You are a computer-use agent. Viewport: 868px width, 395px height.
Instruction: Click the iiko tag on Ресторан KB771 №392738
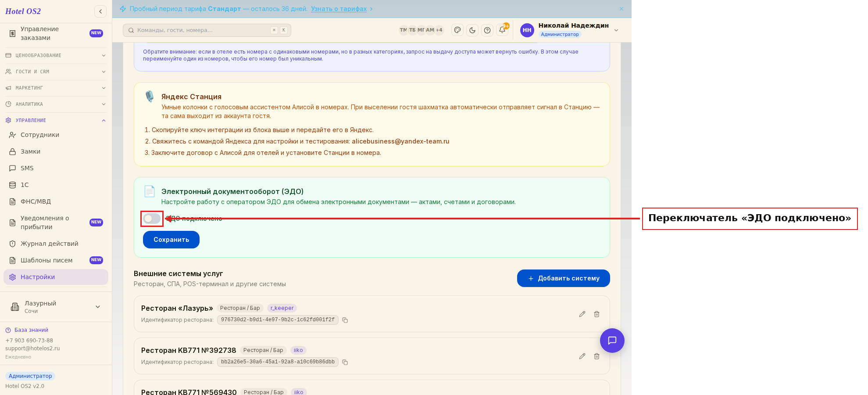tap(298, 350)
